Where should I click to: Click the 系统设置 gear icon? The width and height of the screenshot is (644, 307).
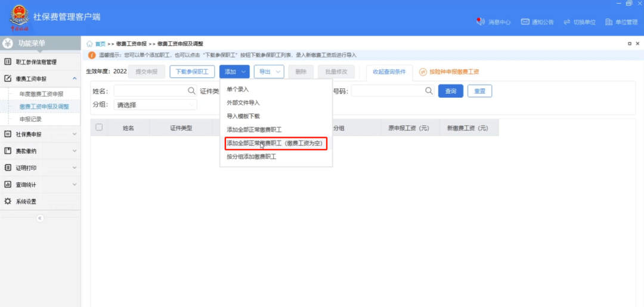pyautogui.click(x=7, y=201)
